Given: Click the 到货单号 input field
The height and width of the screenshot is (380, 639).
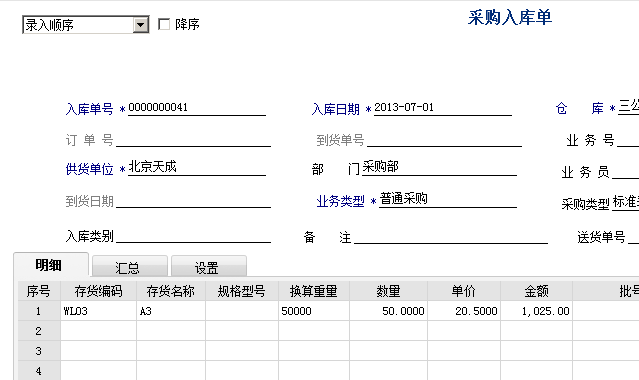Looking at the screenshot, I should point(444,140).
